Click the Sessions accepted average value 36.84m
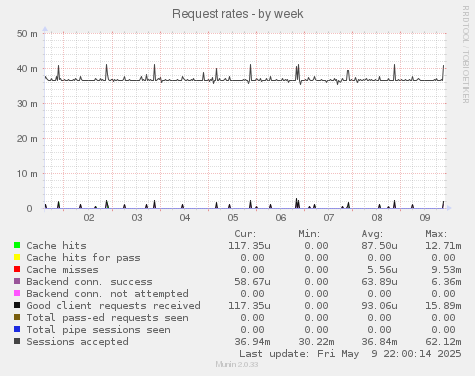Viewport: 475px width, 376px height. pyautogui.click(x=379, y=342)
